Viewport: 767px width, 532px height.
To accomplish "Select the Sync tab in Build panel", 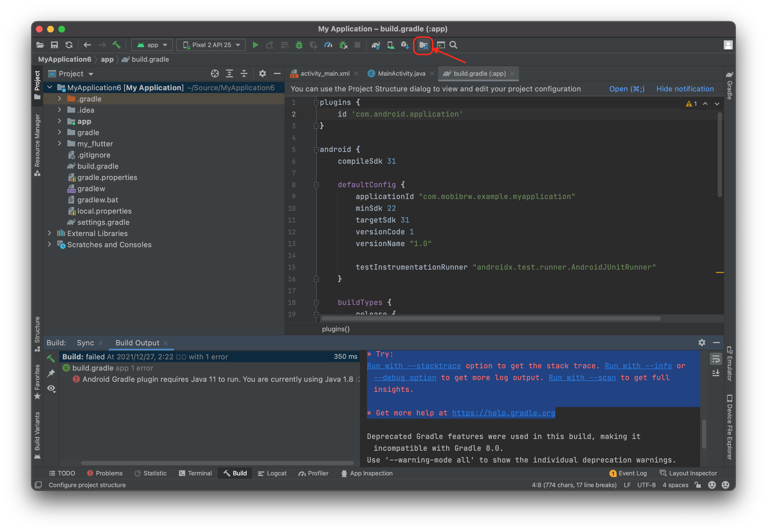I will 85,343.
